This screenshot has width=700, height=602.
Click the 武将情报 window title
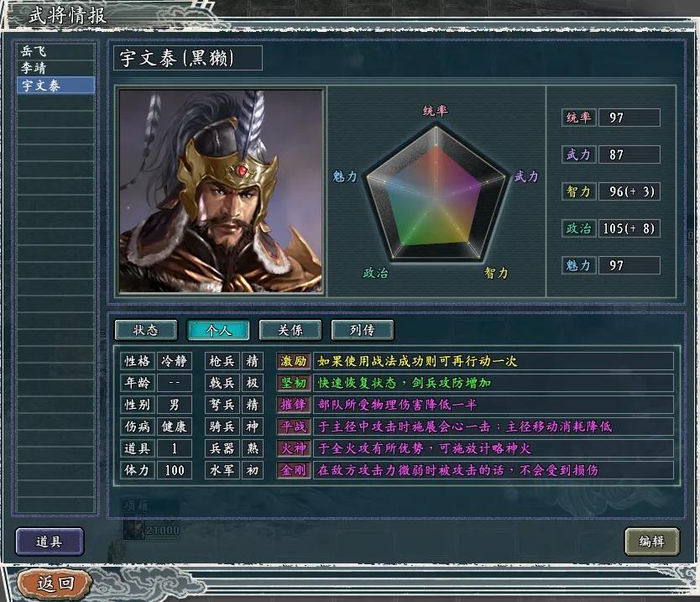[x=68, y=15]
